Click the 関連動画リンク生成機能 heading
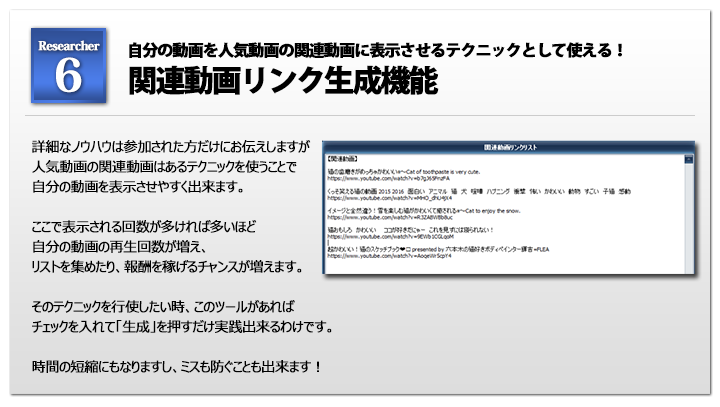Screen dimensions: 720x407 pos(283,81)
